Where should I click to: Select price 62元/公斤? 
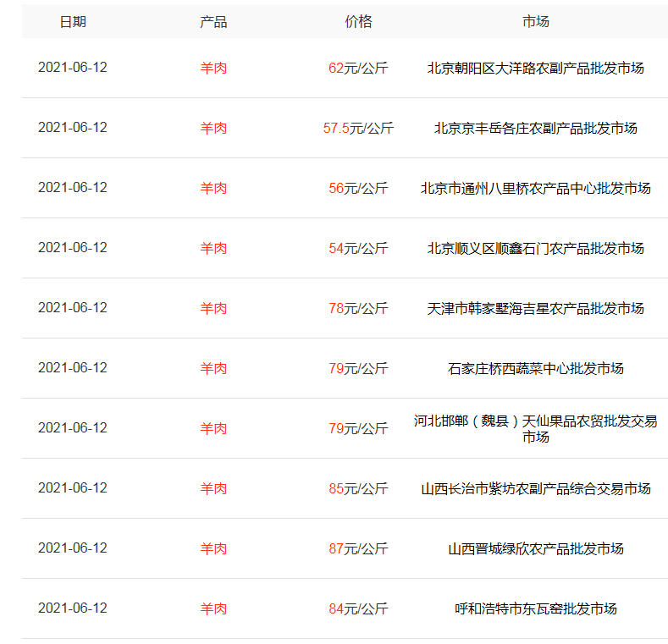point(358,68)
